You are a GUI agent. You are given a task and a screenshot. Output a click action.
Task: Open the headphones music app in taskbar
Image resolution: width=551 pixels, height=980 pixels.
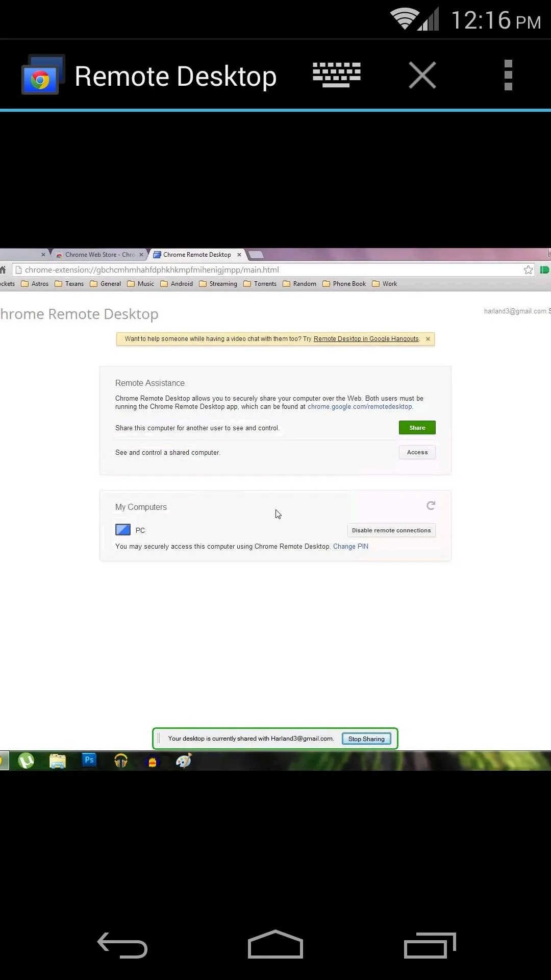(121, 761)
